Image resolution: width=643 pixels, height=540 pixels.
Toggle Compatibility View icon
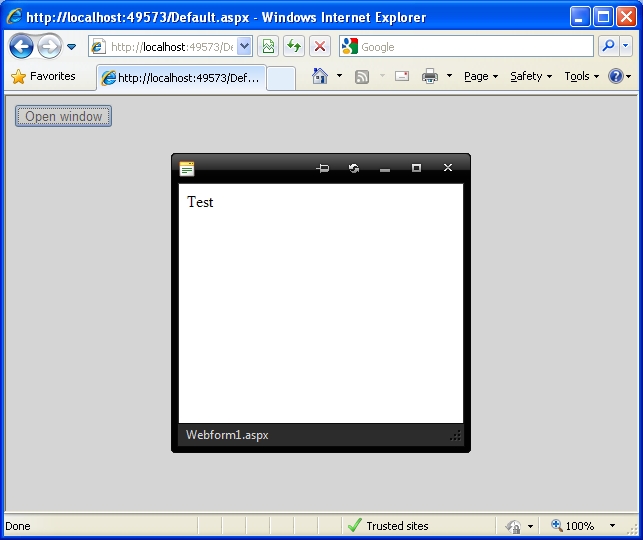point(268,46)
